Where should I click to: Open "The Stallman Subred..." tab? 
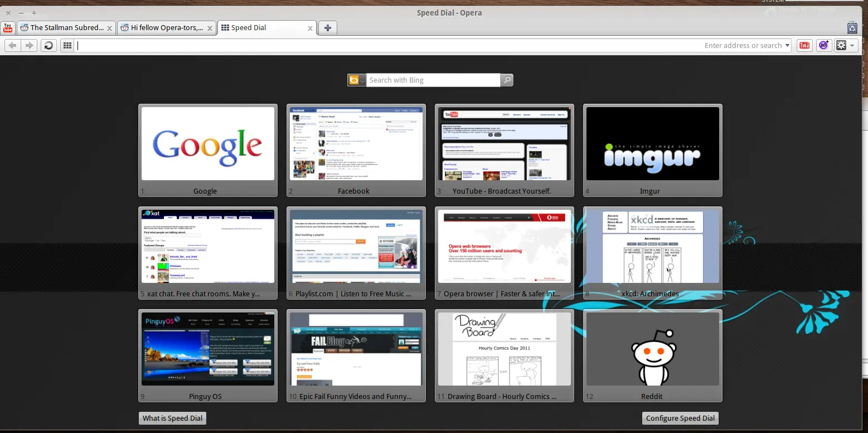coord(66,28)
